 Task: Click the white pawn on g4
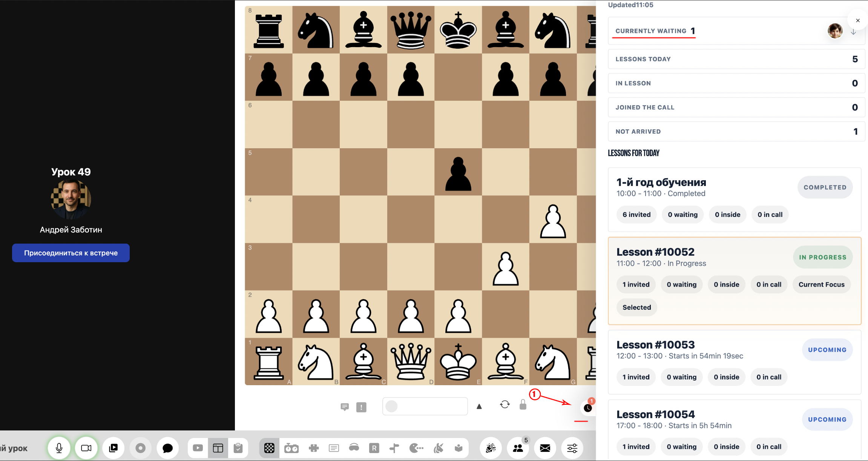pyautogui.click(x=553, y=221)
